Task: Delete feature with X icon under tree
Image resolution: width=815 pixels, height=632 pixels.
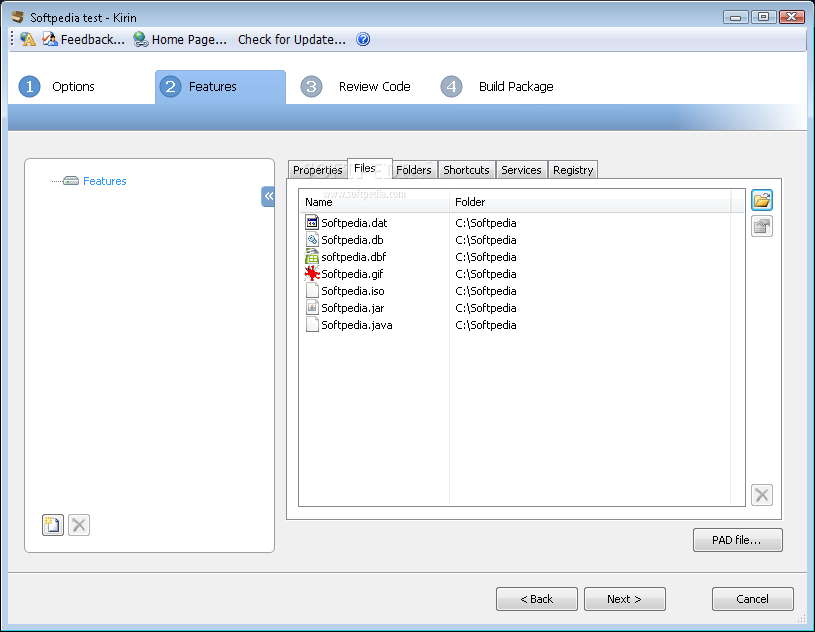Action: pos(79,525)
